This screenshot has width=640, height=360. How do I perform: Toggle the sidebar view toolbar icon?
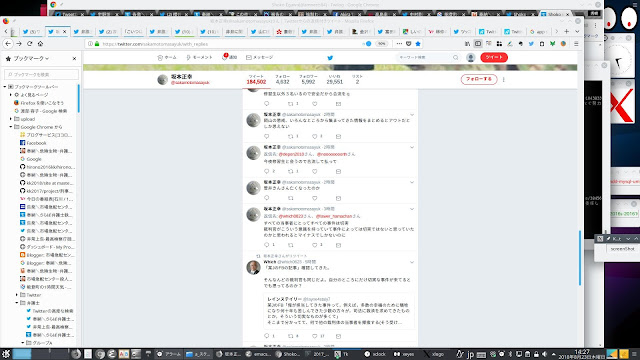pos(478,44)
